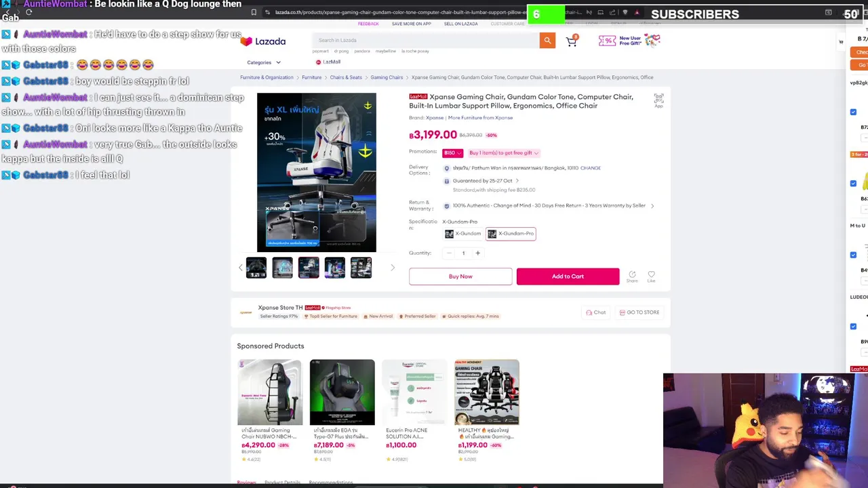Select the first product thumbnail
868x488 pixels.
256,268
